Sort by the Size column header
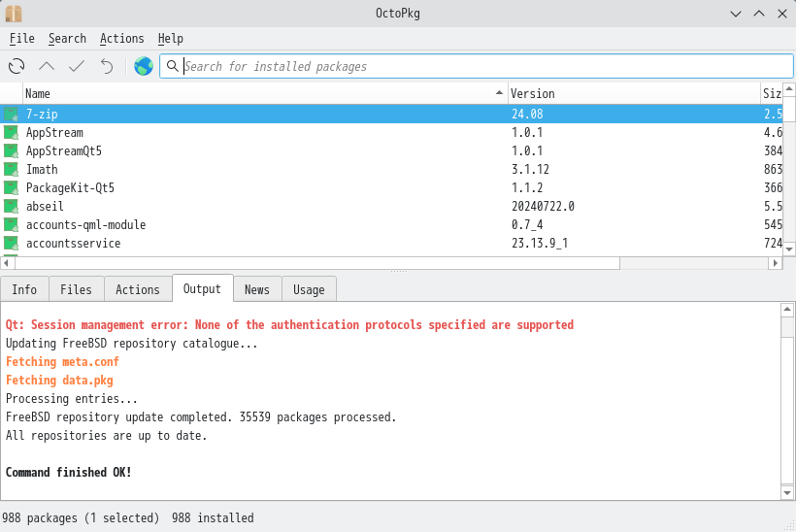Image resolution: width=796 pixels, height=532 pixels. [x=772, y=93]
